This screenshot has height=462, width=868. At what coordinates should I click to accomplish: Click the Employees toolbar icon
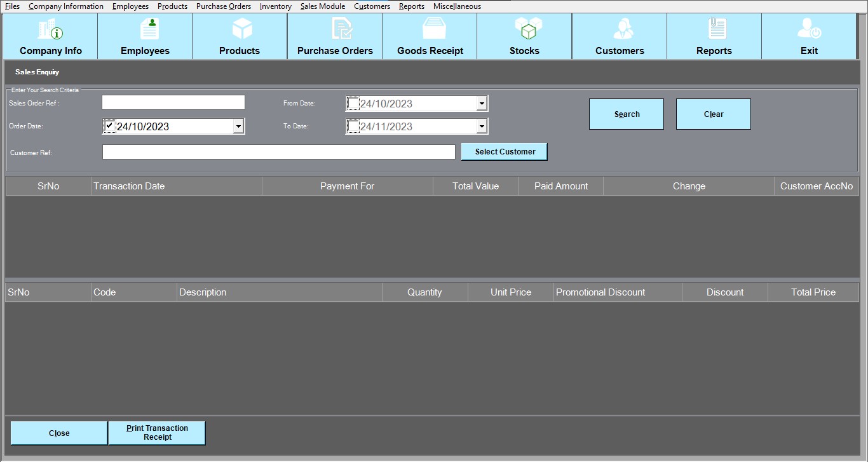coord(145,30)
